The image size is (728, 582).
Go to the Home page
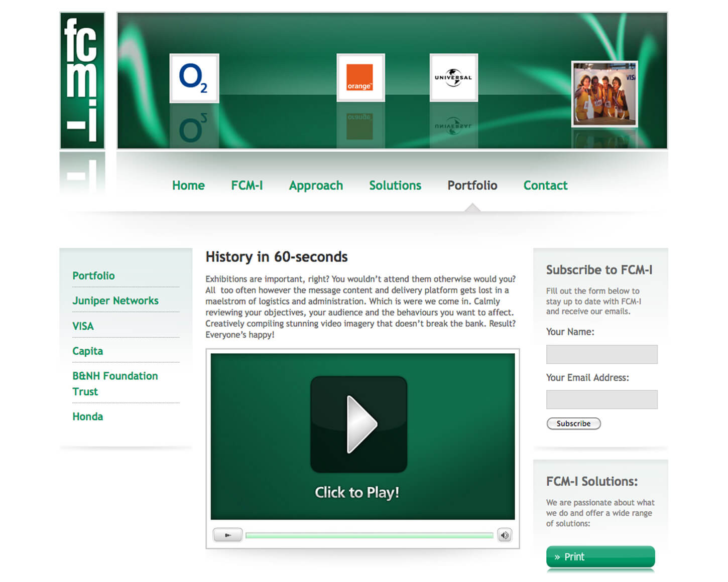pos(188,186)
